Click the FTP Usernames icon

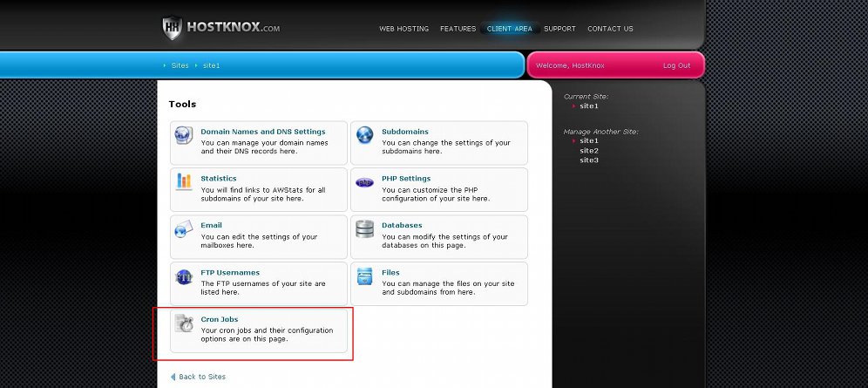pos(184,276)
